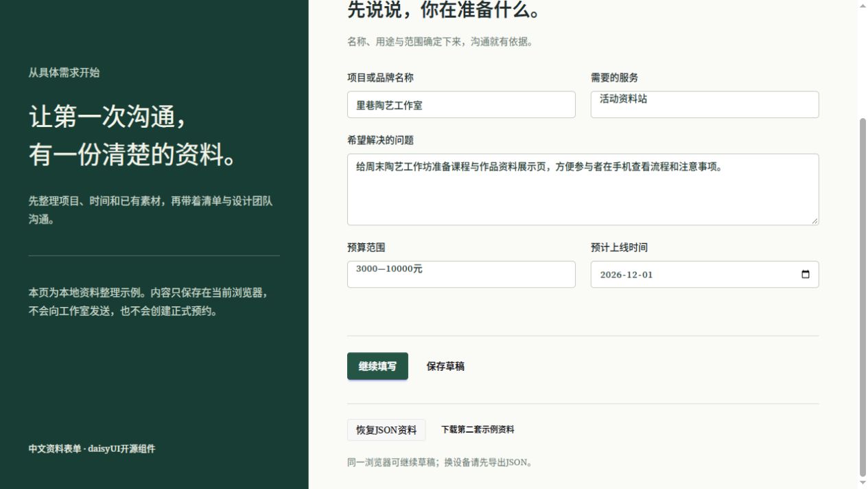Click the sidebar paragraph starting 先整理项目、时间和已有素材
This screenshot has height=489, width=868.
click(x=150, y=210)
